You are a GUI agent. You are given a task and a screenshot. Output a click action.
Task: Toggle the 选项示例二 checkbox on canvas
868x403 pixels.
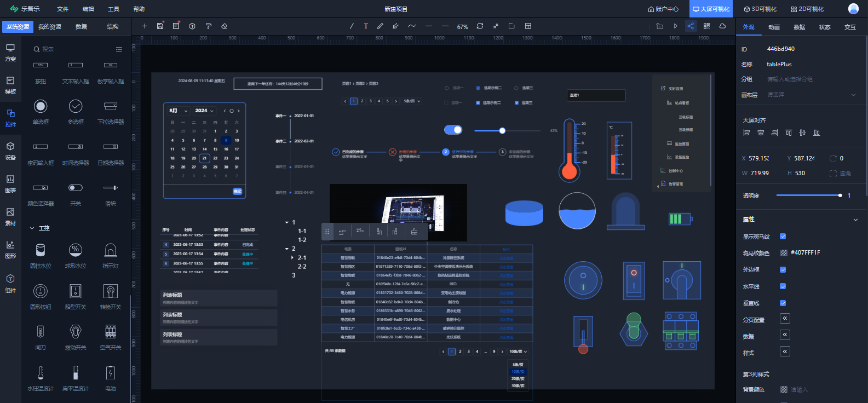coord(478,102)
